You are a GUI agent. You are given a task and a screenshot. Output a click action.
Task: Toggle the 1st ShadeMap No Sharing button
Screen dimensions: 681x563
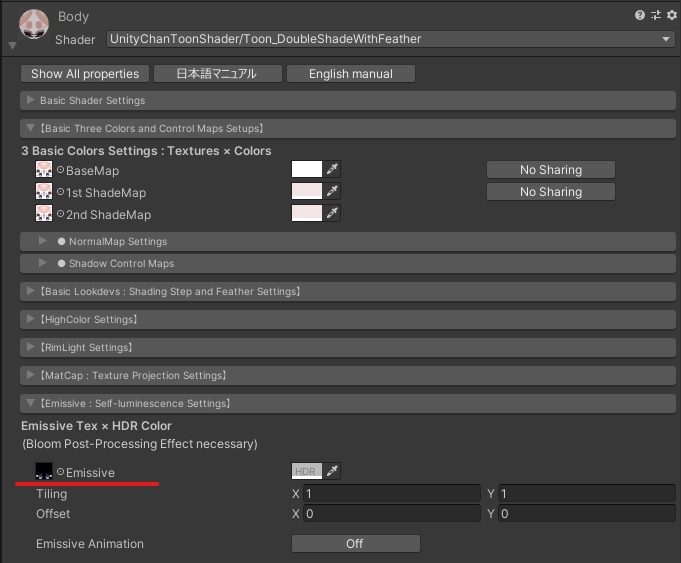pos(550,192)
